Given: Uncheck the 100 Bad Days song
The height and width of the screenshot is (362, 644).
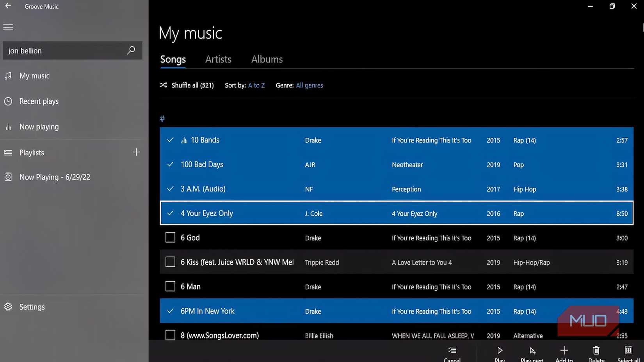Looking at the screenshot, I should [170, 164].
